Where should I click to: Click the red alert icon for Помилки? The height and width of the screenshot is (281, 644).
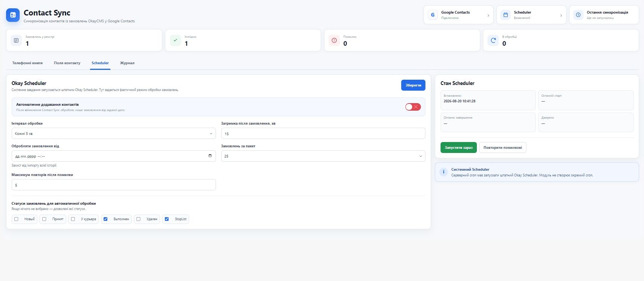click(334, 40)
